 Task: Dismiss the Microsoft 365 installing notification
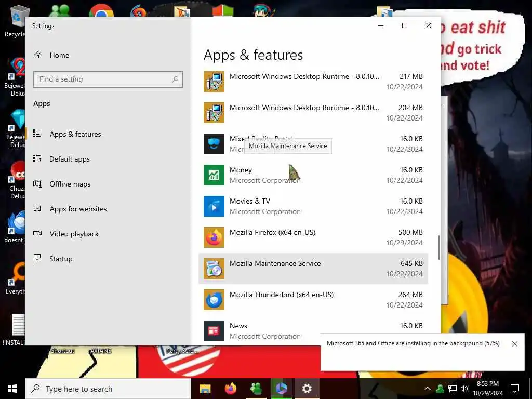(515, 344)
